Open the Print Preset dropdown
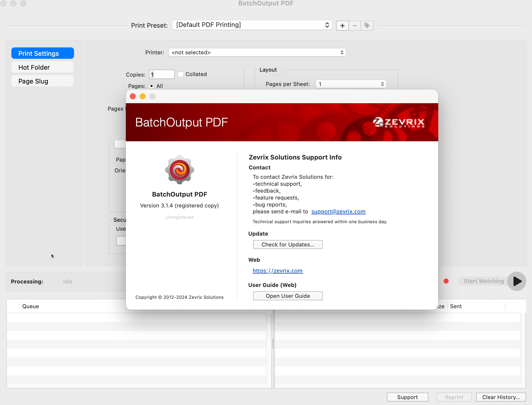The width and height of the screenshot is (532, 405). tap(252, 25)
